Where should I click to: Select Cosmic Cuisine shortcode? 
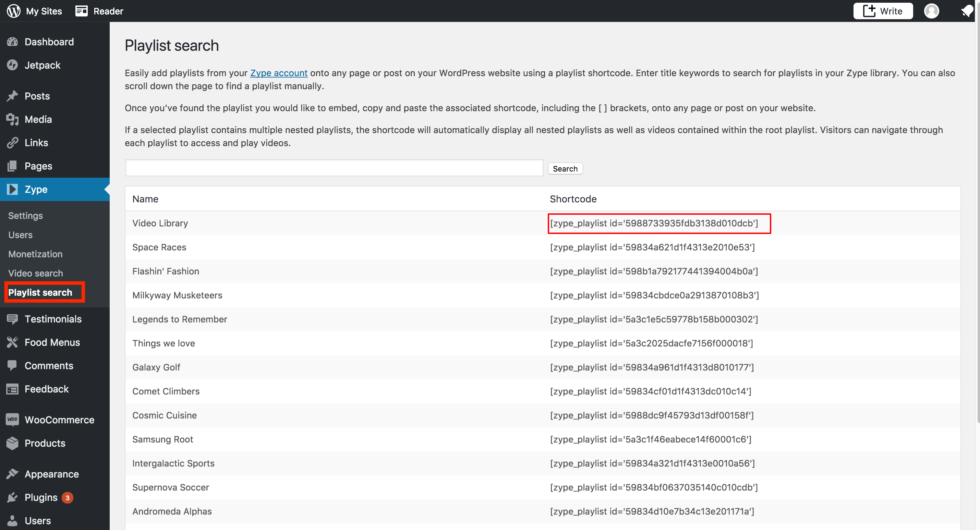[x=652, y=415]
